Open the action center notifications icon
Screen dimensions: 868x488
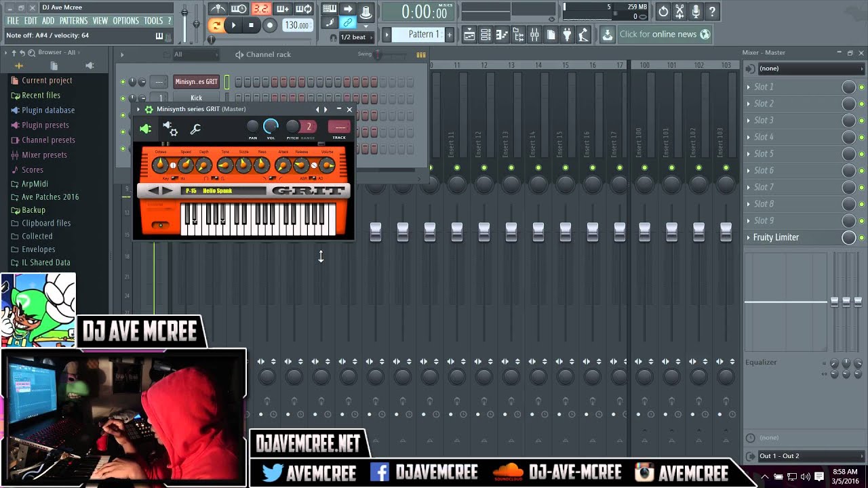[x=819, y=476]
